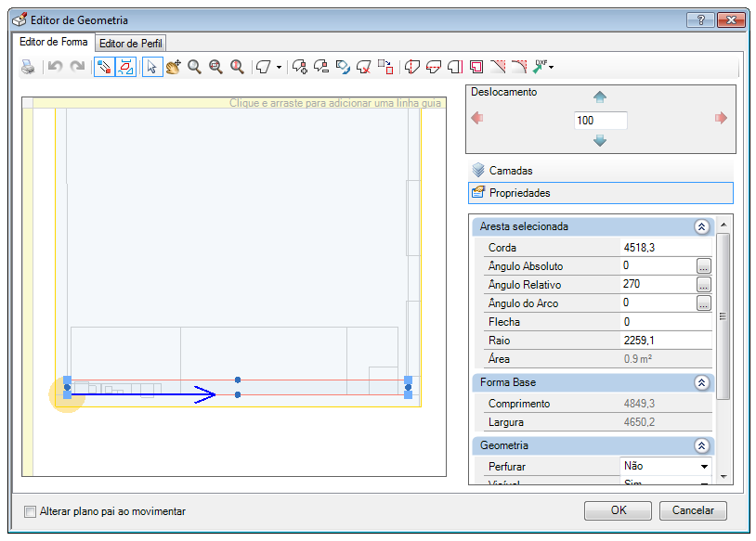The width and height of the screenshot is (756, 541).
Task: Collapse the Geometria section
Action: click(x=701, y=445)
